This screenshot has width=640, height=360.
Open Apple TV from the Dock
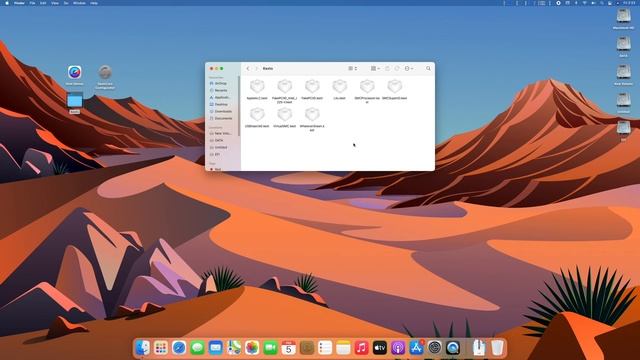click(x=380, y=348)
